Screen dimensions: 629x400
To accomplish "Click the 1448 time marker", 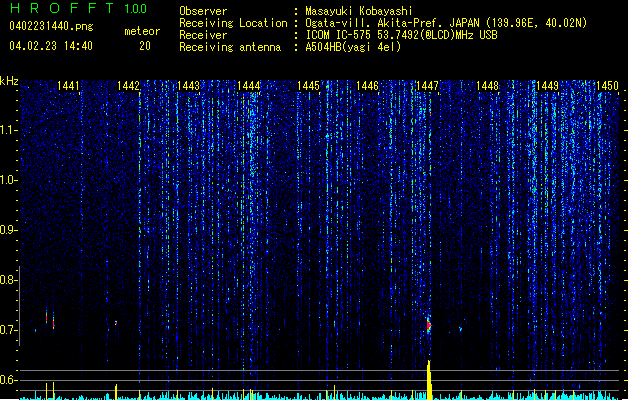I will tap(487, 86).
